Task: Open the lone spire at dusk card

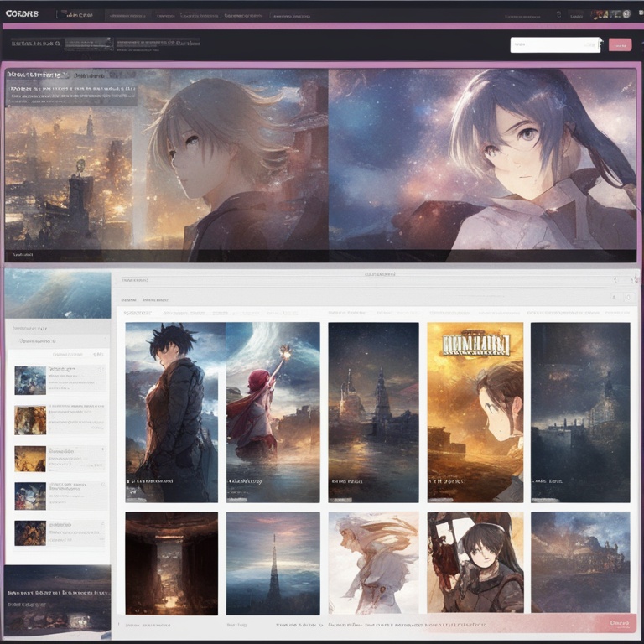Action: pyautogui.click(x=273, y=563)
